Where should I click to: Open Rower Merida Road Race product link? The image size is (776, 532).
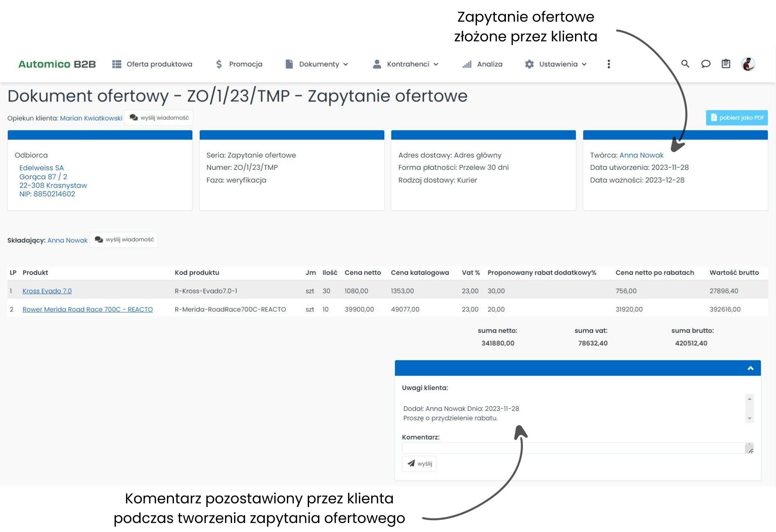tap(88, 309)
